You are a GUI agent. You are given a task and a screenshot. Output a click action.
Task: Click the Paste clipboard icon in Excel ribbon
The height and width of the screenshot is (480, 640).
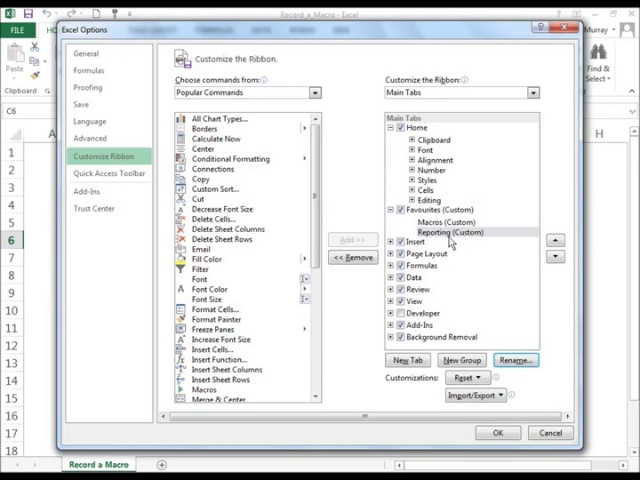16,53
